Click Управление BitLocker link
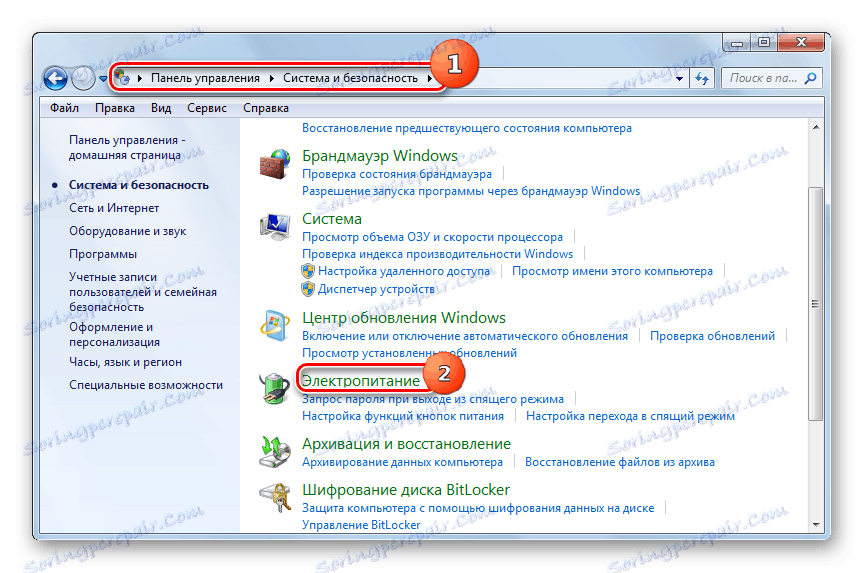864x573 pixels. click(361, 525)
